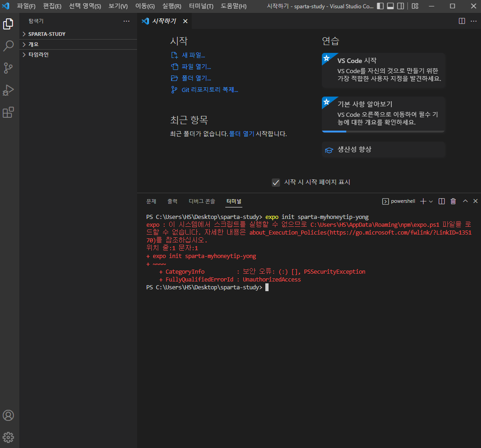481x448 pixels.
Task: Click progress bar under 기본 사항 알아보기
Action: (x=384, y=132)
